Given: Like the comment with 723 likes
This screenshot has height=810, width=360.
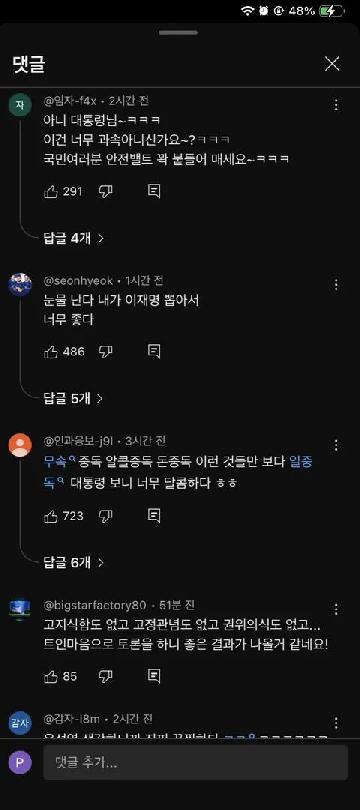Looking at the screenshot, I should pyautogui.click(x=51, y=516).
